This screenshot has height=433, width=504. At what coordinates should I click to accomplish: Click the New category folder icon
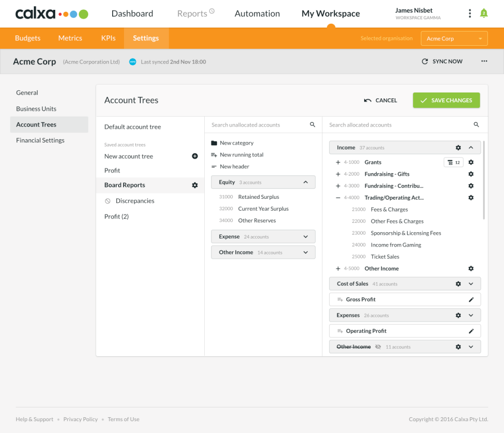coord(214,143)
